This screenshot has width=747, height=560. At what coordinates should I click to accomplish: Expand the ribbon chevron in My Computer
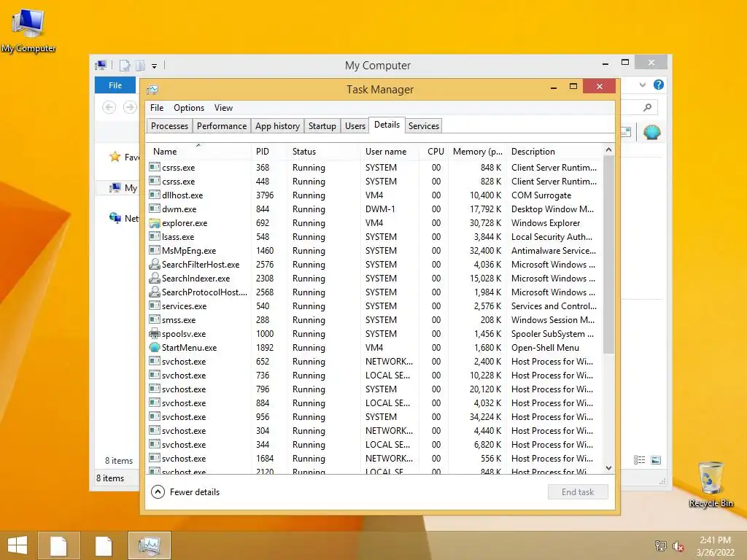pos(642,85)
